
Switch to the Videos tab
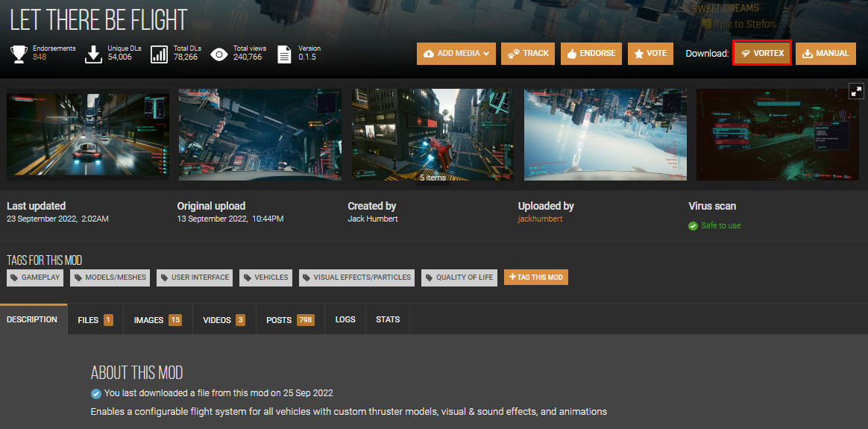[224, 320]
